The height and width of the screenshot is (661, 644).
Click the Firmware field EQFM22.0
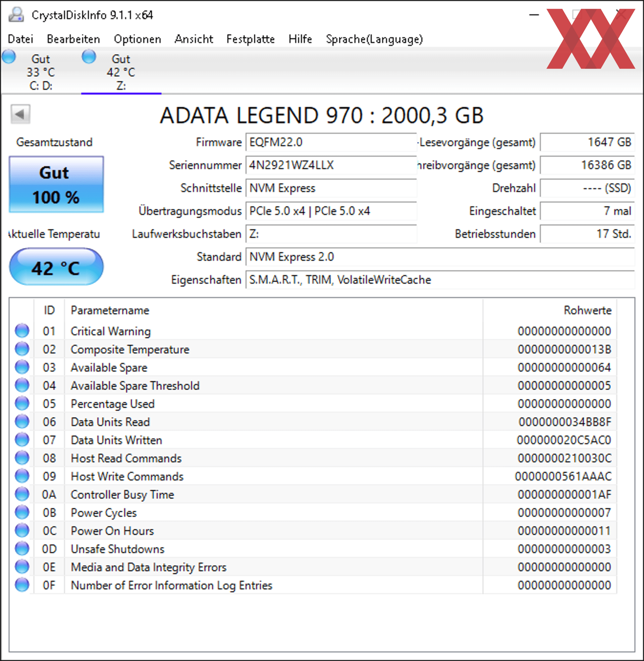pyautogui.click(x=331, y=142)
